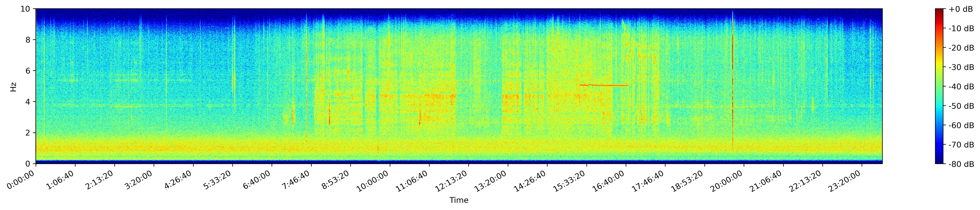
Task: Click the red horizontal line near 5 Hz
Action: [603, 85]
